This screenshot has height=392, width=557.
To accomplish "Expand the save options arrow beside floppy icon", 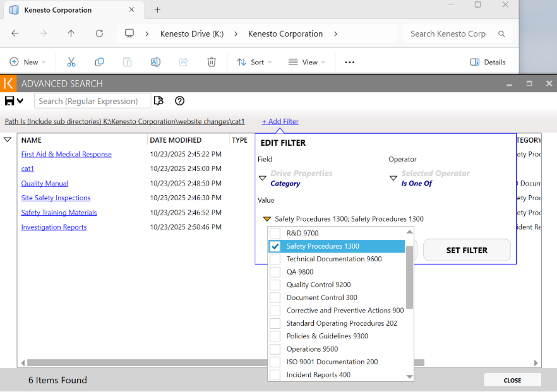I will pos(20,101).
